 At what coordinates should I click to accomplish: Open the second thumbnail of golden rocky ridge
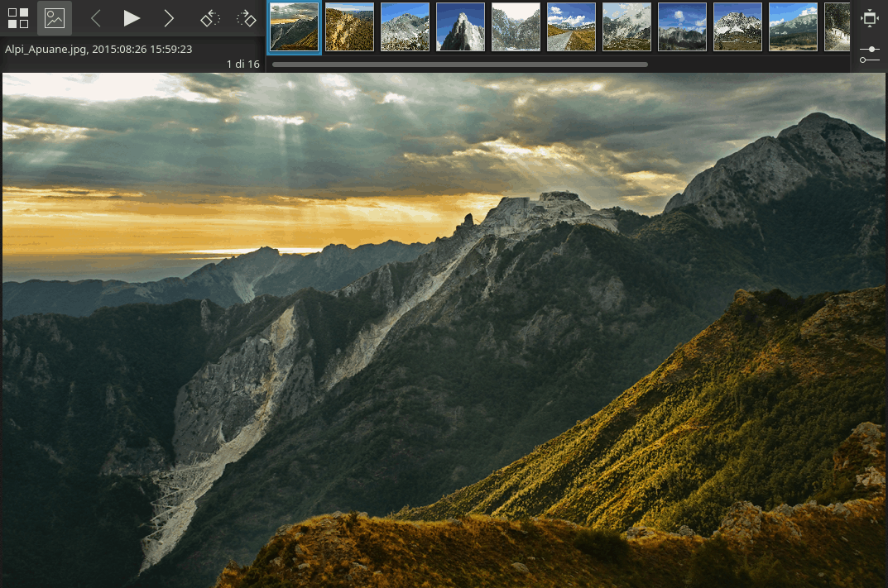coord(349,26)
